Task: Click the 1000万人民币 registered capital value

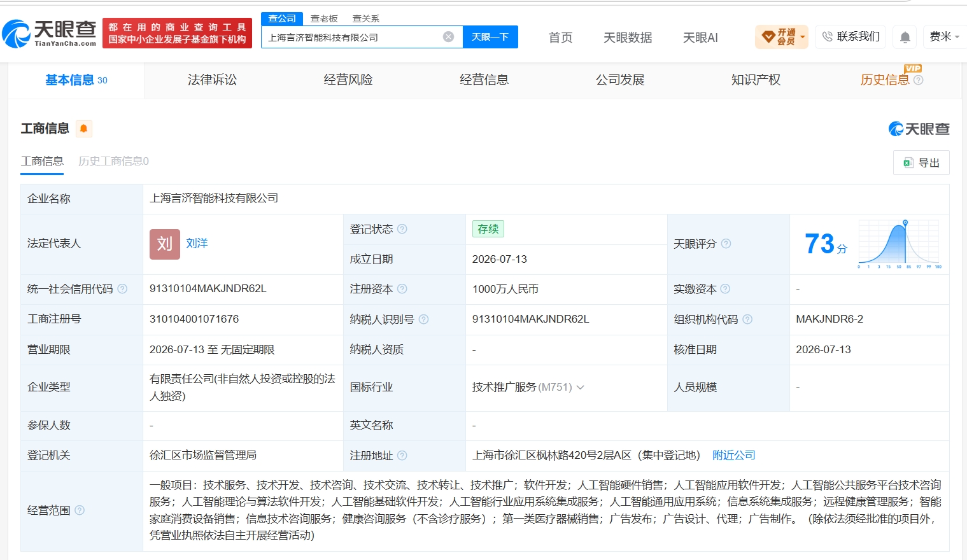Action: coord(505,290)
